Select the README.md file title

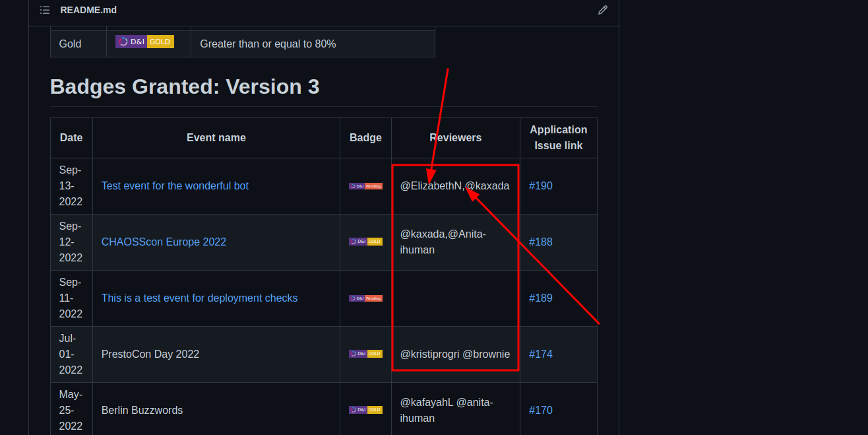(88, 10)
